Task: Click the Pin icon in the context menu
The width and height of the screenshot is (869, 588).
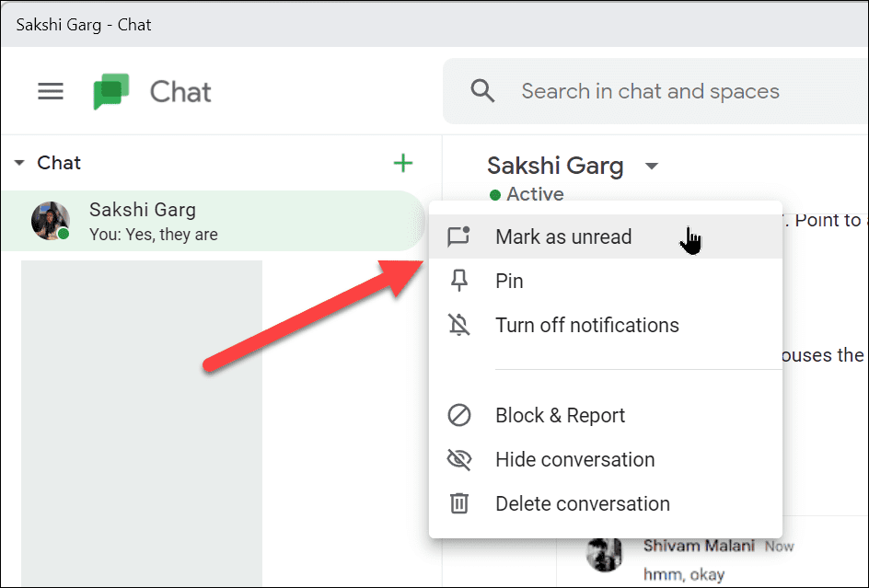Action: 459,281
